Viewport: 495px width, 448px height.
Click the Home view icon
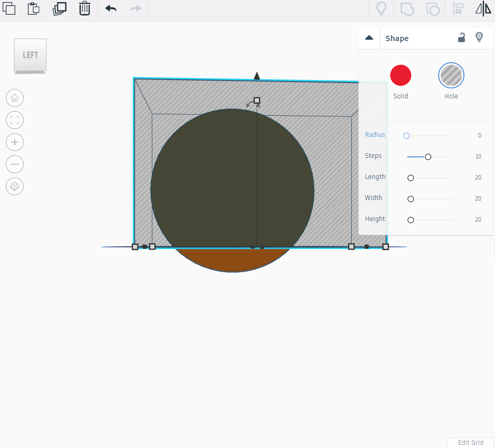[x=15, y=98]
